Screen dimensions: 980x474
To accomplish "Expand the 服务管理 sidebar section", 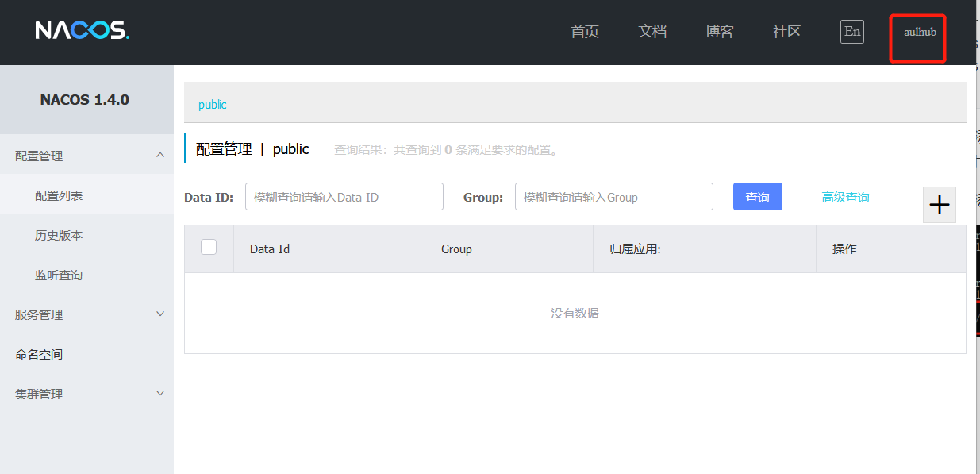I will coord(86,314).
